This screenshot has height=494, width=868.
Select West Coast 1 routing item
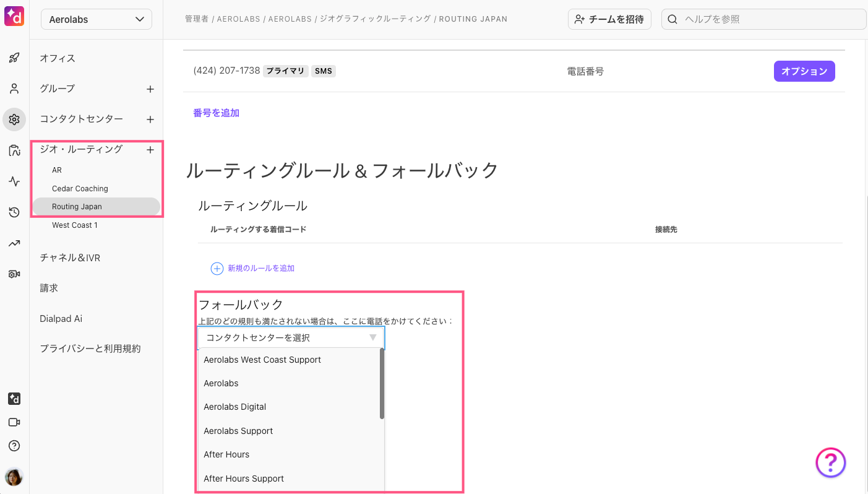(75, 225)
